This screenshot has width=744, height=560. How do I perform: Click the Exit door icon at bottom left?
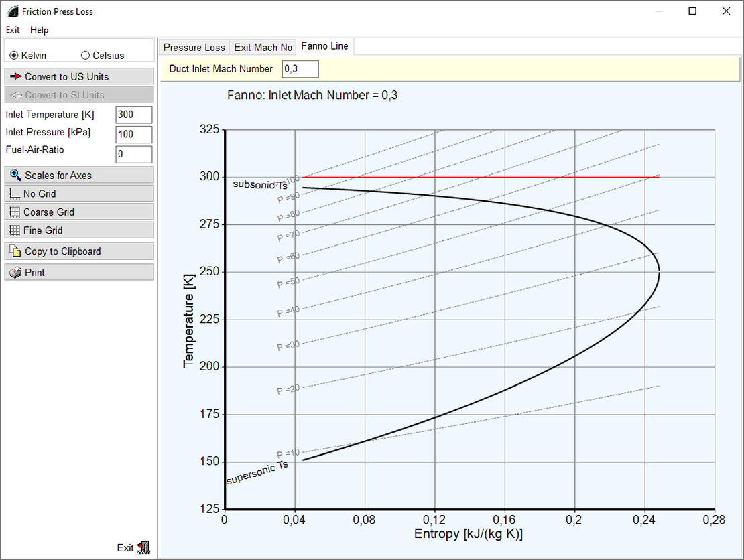pos(143,547)
